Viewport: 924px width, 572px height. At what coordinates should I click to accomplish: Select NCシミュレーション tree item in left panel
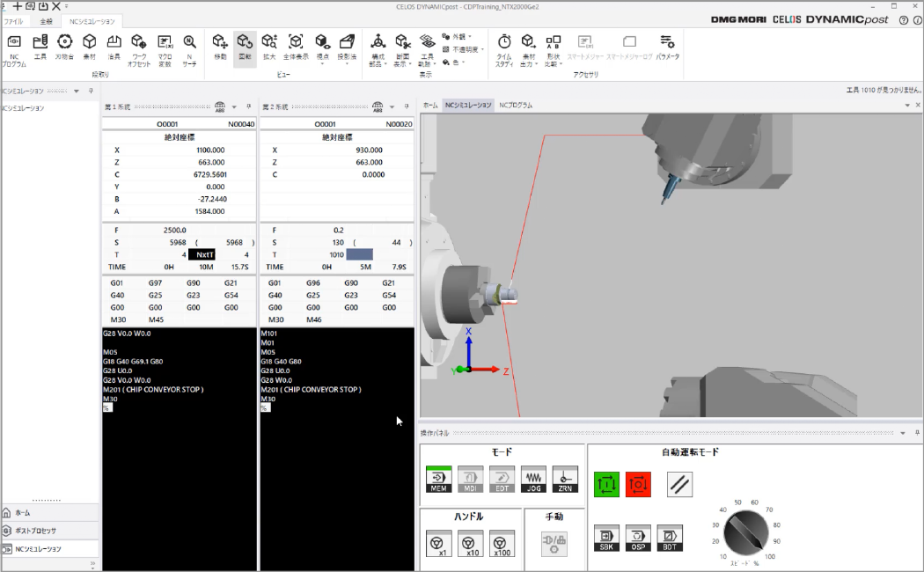(x=24, y=108)
